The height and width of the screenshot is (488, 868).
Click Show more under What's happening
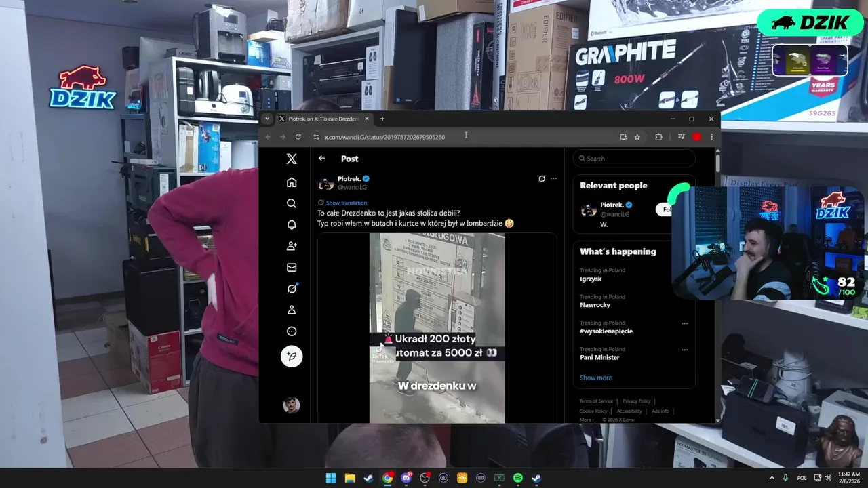pos(595,378)
